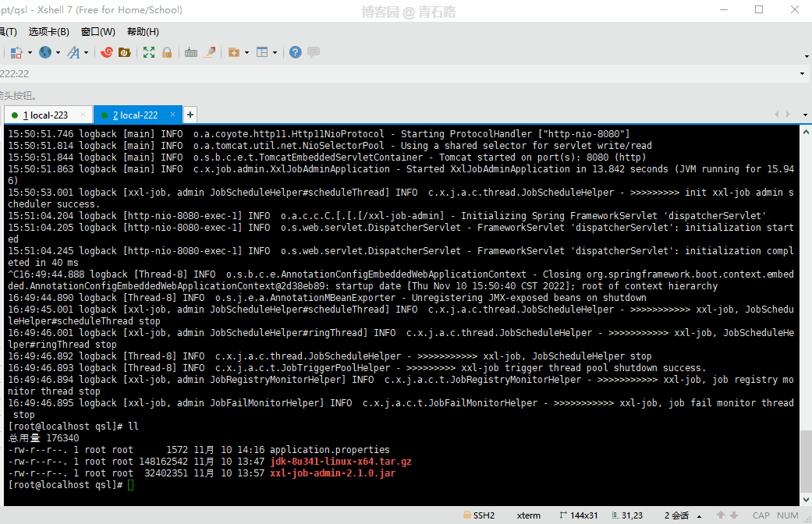
Task: Click the globe encoding icon
Action: (45, 52)
